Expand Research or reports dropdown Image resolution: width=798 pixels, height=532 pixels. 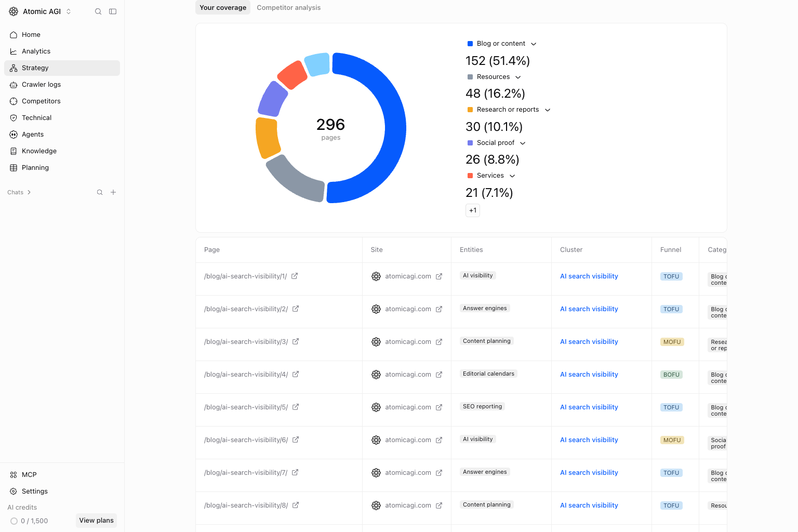click(x=548, y=110)
